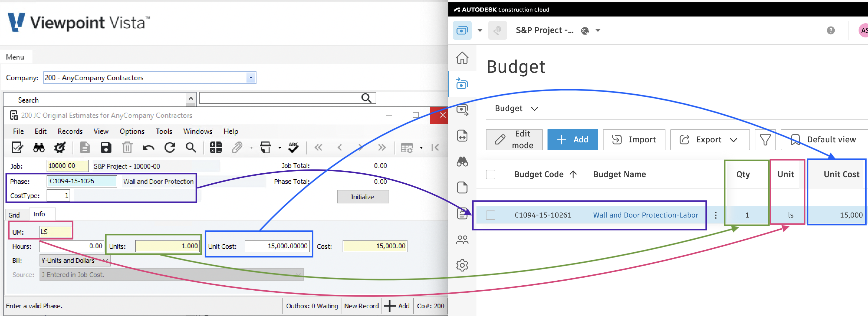The image size is (868, 316).
Task: Click the edit record icon in Vista toolbar
Action: click(17, 148)
